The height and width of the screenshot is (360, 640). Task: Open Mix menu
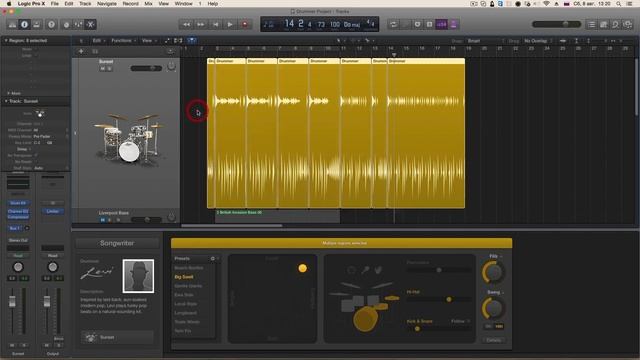click(149, 4)
